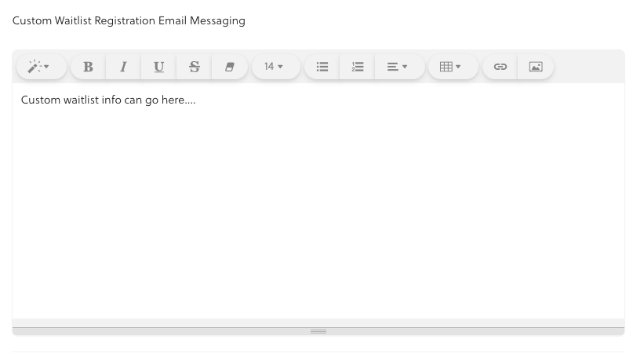
Task: Toggle strikethrough formatting
Action: tap(194, 67)
